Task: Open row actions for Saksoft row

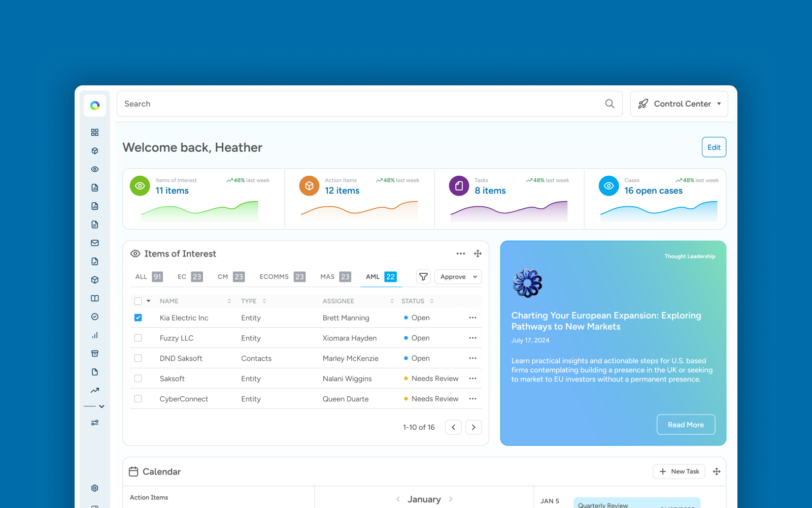Action: tap(473, 378)
